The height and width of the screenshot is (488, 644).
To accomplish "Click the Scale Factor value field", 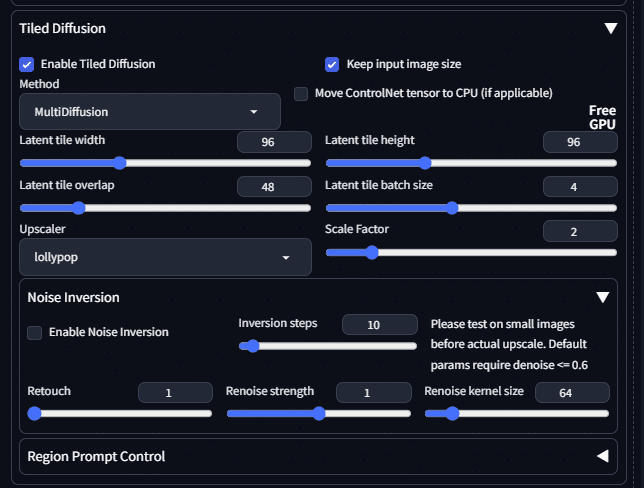I will click(x=580, y=231).
